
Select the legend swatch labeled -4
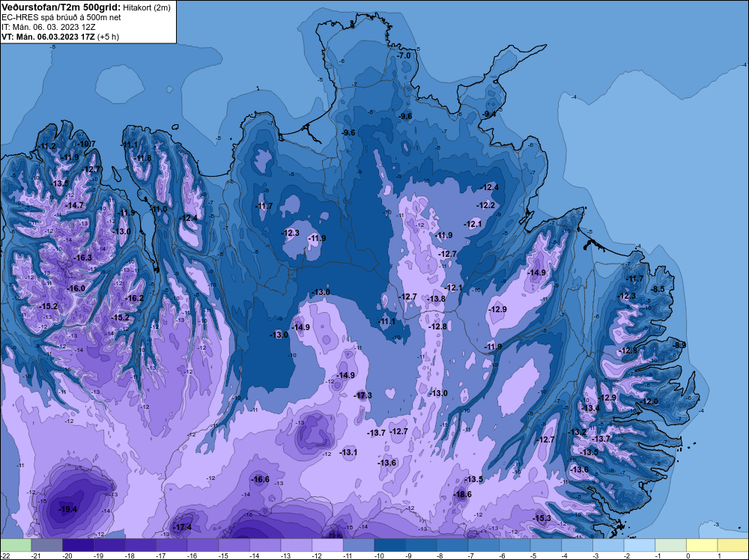[577, 545]
